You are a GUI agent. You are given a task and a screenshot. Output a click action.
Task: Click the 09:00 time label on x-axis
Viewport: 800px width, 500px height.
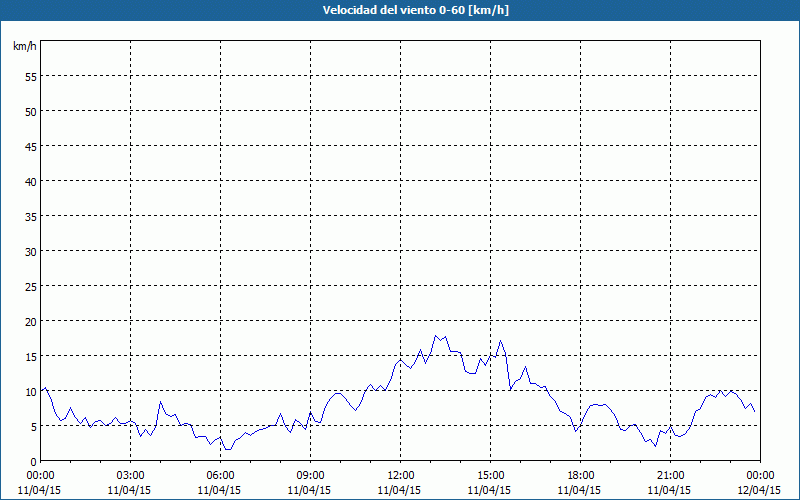[x=310, y=476]
